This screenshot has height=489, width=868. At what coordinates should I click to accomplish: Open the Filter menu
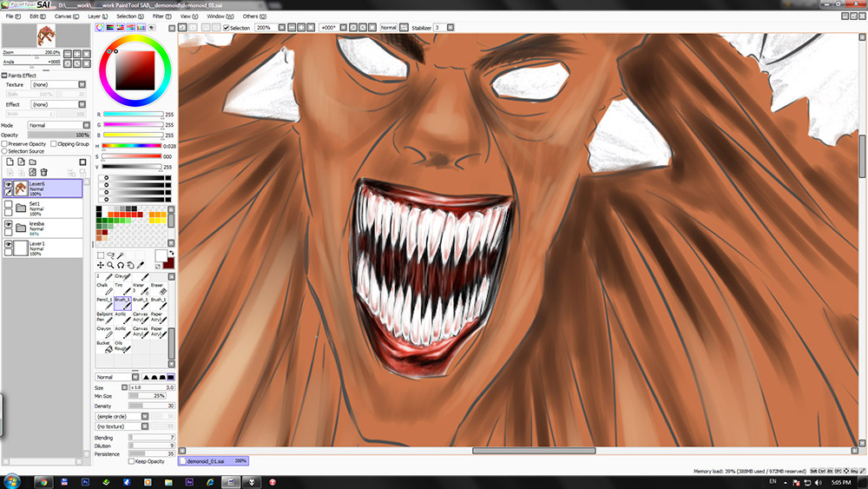click(x=161, y=16)
